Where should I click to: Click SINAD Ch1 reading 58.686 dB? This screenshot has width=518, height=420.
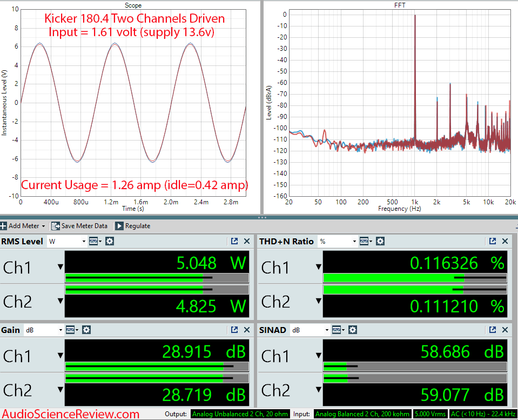click(x=462, y=352)
